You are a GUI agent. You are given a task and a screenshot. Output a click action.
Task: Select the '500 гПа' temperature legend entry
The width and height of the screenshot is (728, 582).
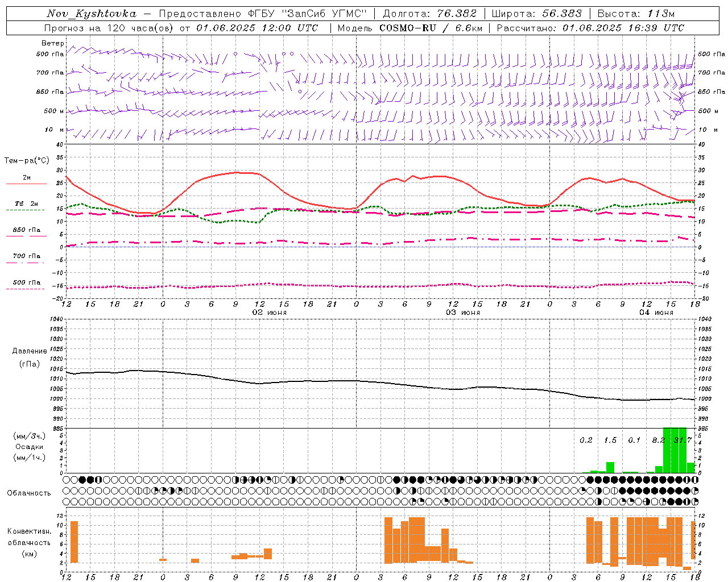[27, 282]
